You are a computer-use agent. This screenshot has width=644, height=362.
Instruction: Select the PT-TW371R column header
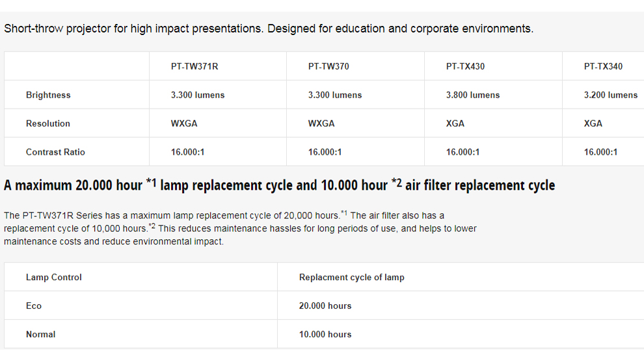click(195, 66)
